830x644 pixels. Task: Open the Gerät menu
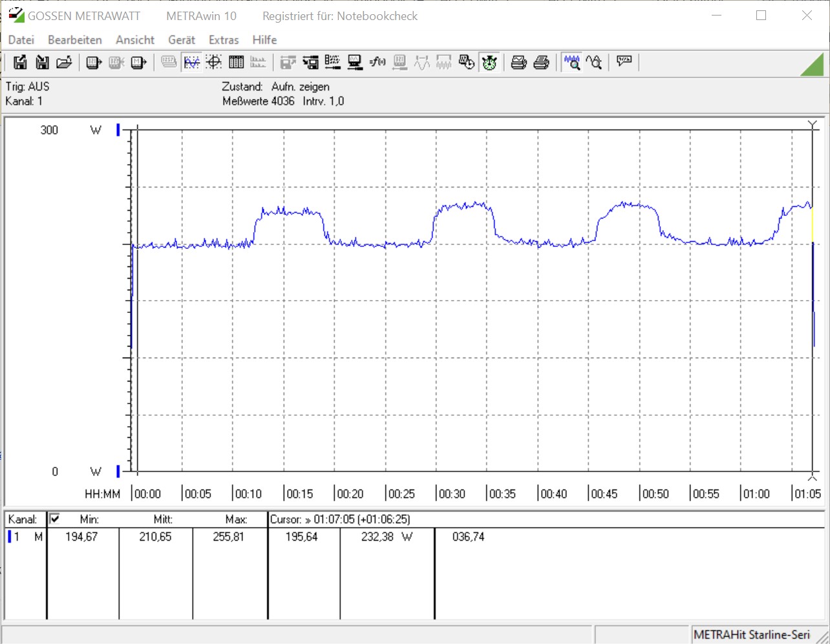(182, 39)
